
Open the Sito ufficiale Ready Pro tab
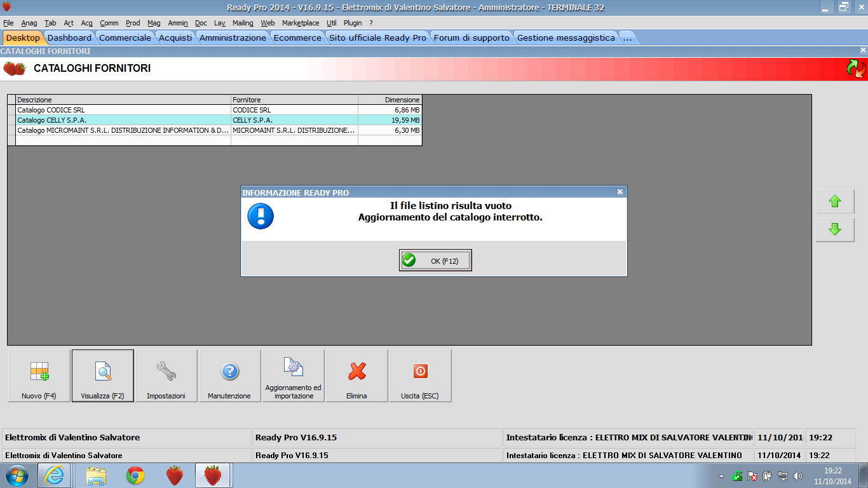[377, 37]
